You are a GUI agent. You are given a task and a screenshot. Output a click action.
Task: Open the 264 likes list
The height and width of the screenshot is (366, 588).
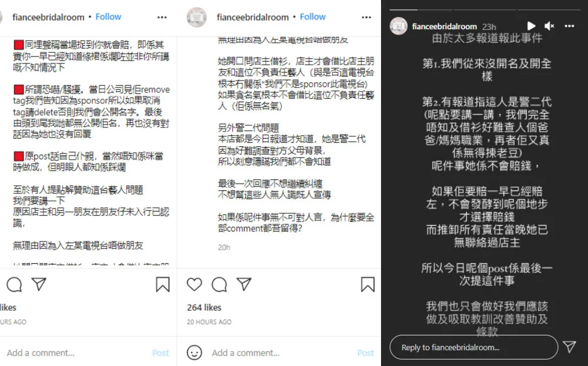point(205,308)
